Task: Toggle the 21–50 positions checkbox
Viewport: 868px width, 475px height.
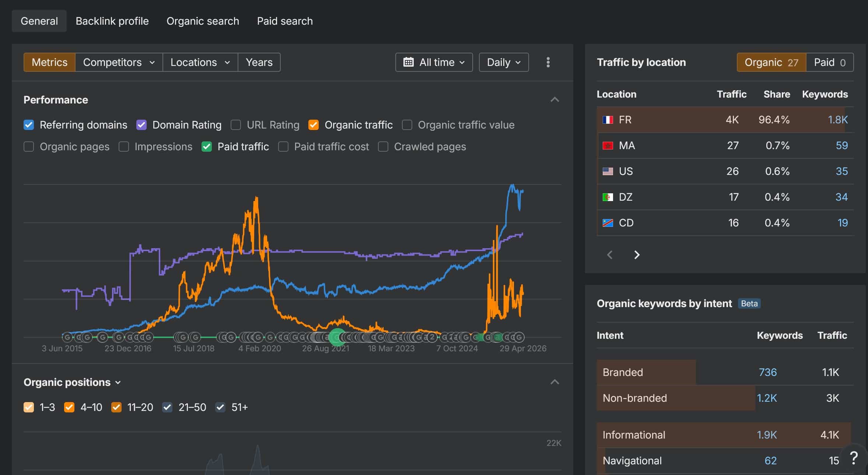Action: tap(167, 407)
